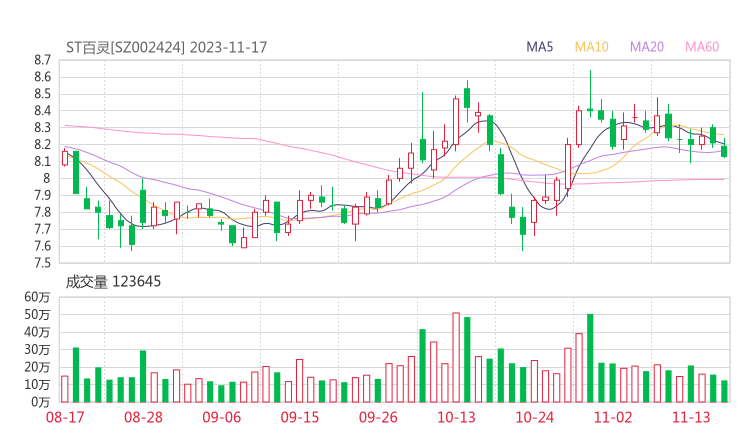Select the 8.1 price axis label
740x440 pixels.
(42, 161)
